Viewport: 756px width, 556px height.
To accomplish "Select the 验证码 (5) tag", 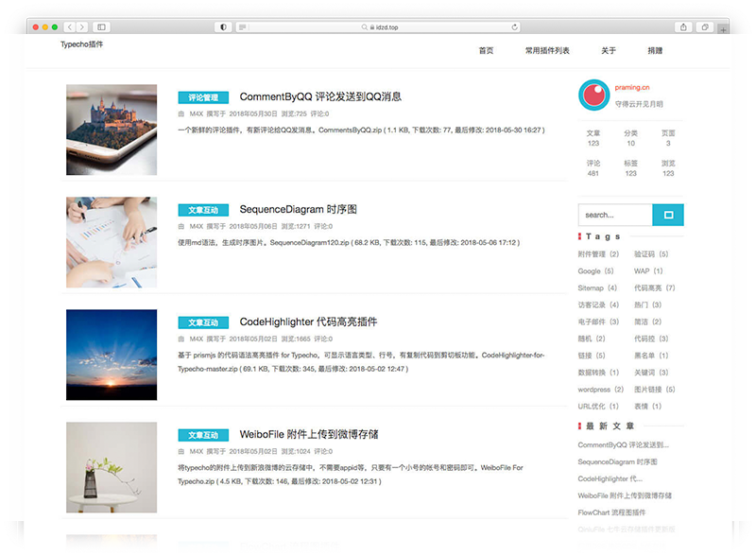I will 651,253.
